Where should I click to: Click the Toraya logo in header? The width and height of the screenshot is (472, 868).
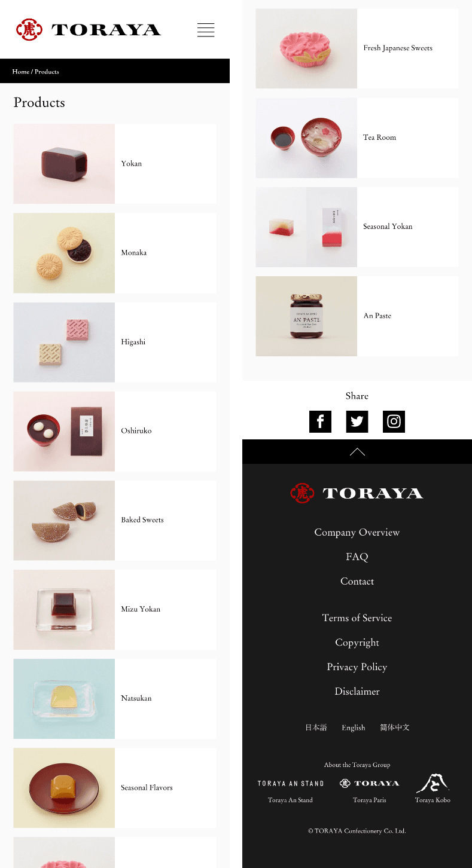(x=89, y=29)
